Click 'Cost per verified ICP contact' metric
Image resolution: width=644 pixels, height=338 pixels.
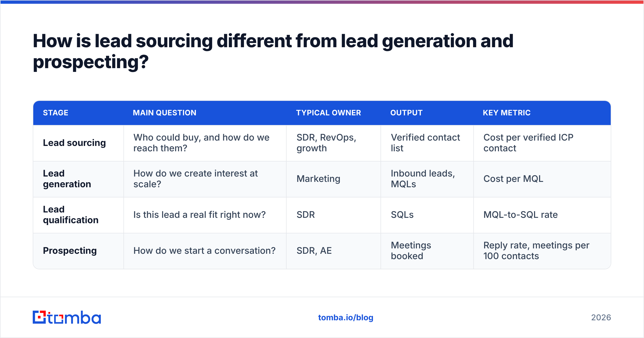tap(528, 143)
